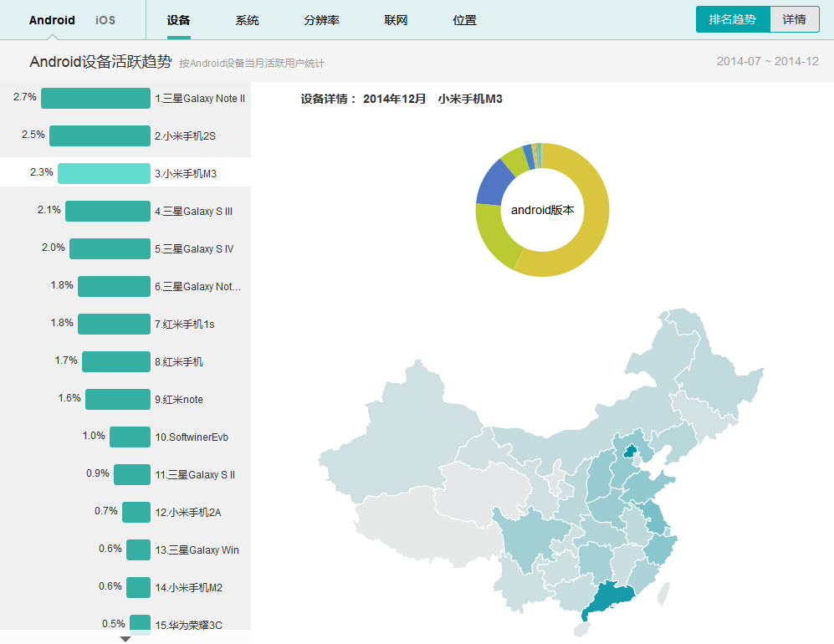Screen dimensions: 834x644
Task: Select 三星Galaxy S IV ranking row
Action: (x=125, y=249)
